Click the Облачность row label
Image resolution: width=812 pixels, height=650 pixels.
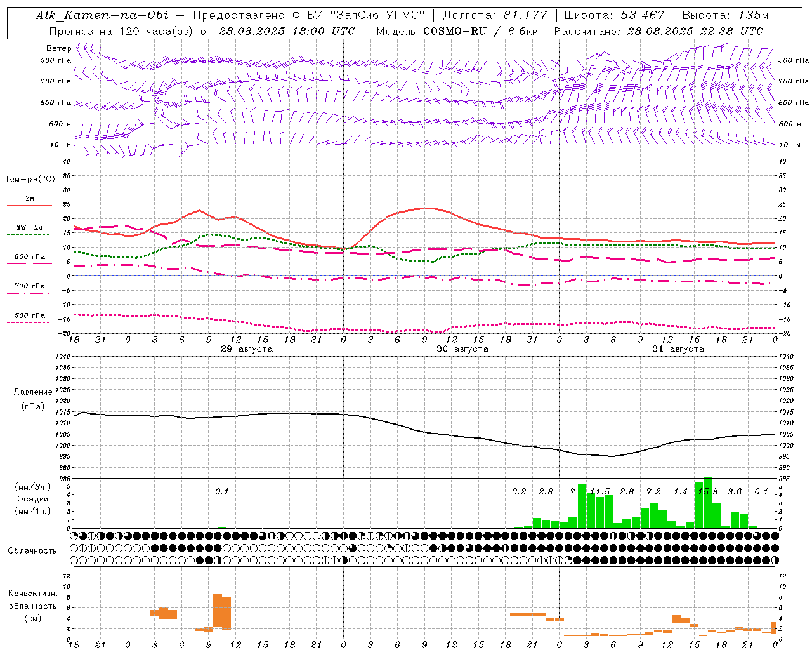pos(32,550)
